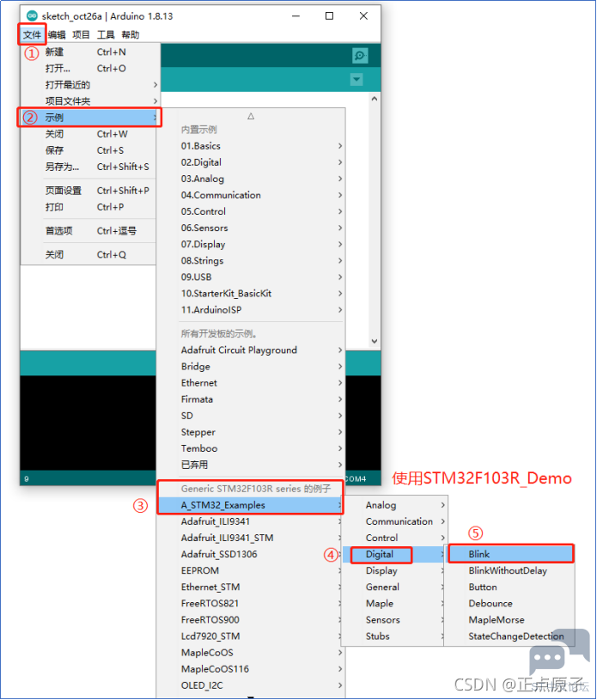Image resolution: width=597 pixels, height=700 pixels.
Task: Open the Button example sketch
Action: (510, 587)
